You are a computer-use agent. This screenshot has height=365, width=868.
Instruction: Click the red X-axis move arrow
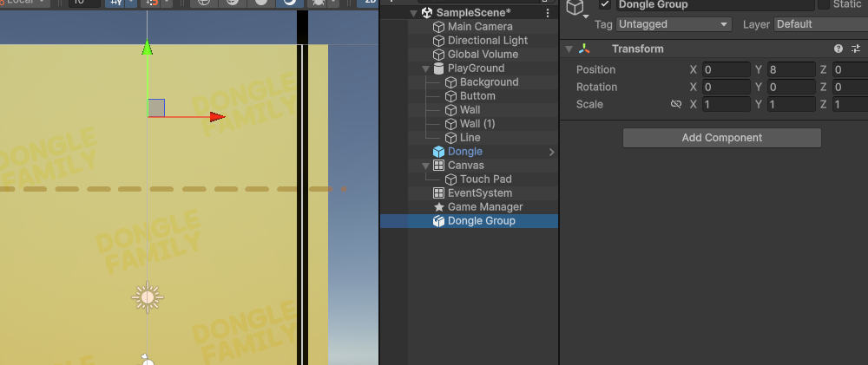[x=218, y=117]
